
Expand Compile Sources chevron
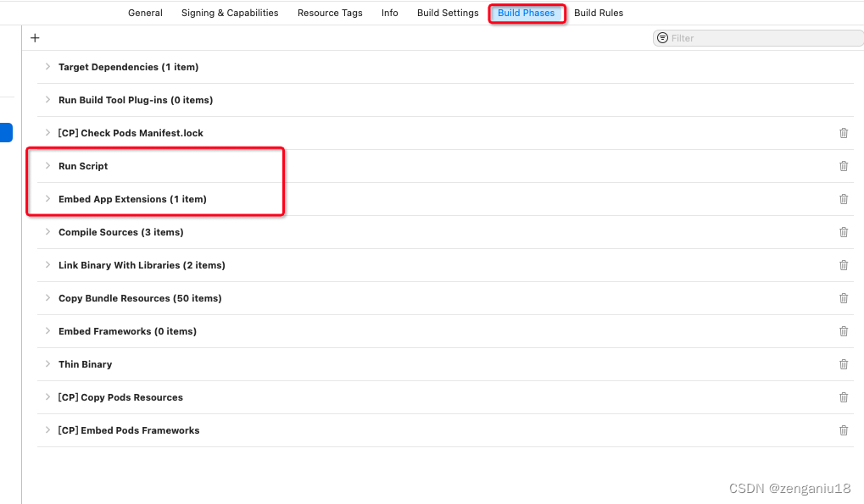[x=47, y=231]
